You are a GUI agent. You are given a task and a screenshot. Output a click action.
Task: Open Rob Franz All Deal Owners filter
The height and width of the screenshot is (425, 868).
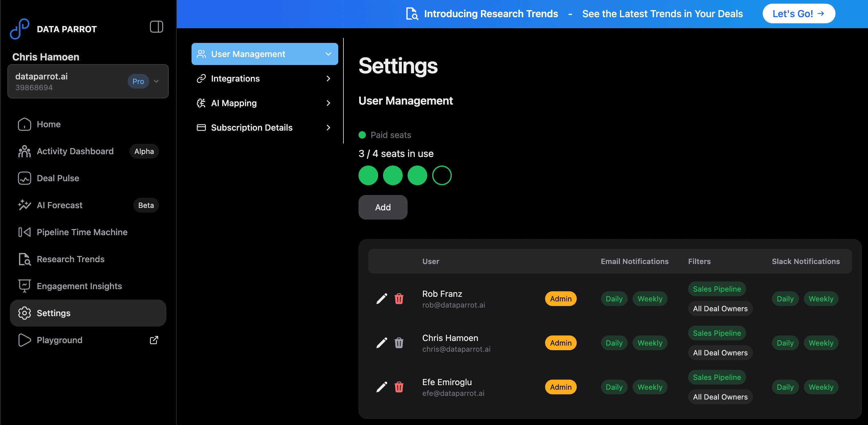pyautogui.click(x=720, y=308)
